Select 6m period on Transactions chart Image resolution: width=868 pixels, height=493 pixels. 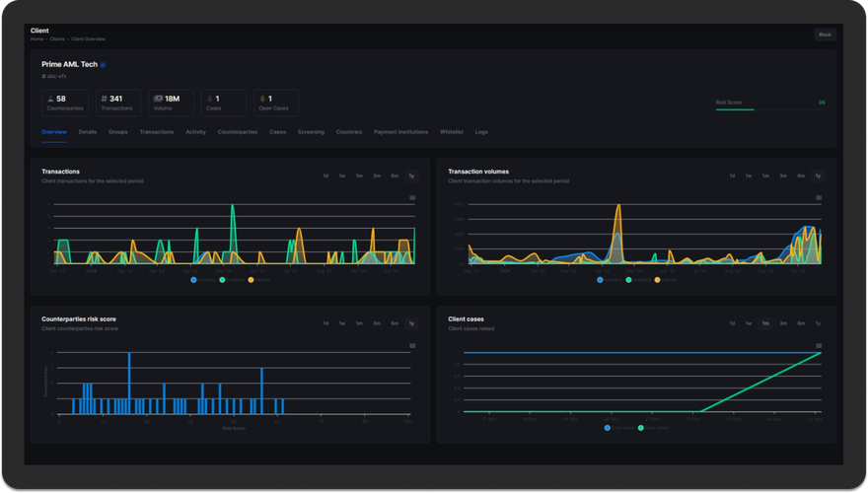click(x=395, y=176)
